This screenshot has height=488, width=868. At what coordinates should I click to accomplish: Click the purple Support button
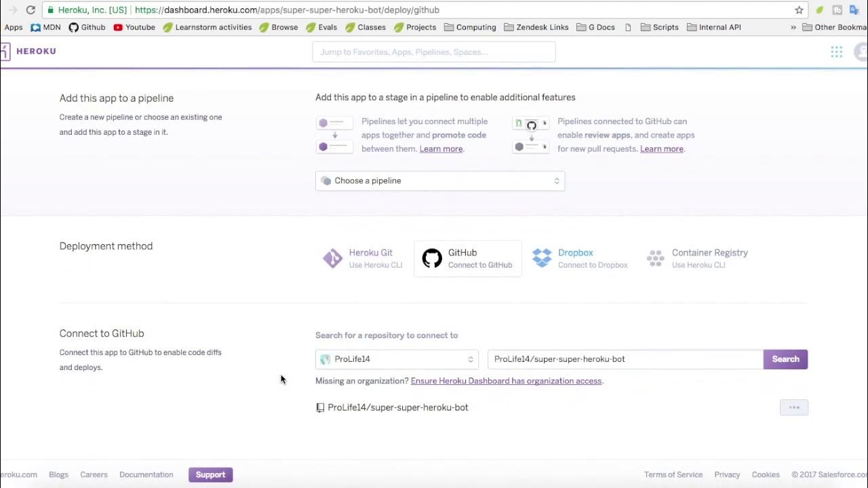pos(210,474)
